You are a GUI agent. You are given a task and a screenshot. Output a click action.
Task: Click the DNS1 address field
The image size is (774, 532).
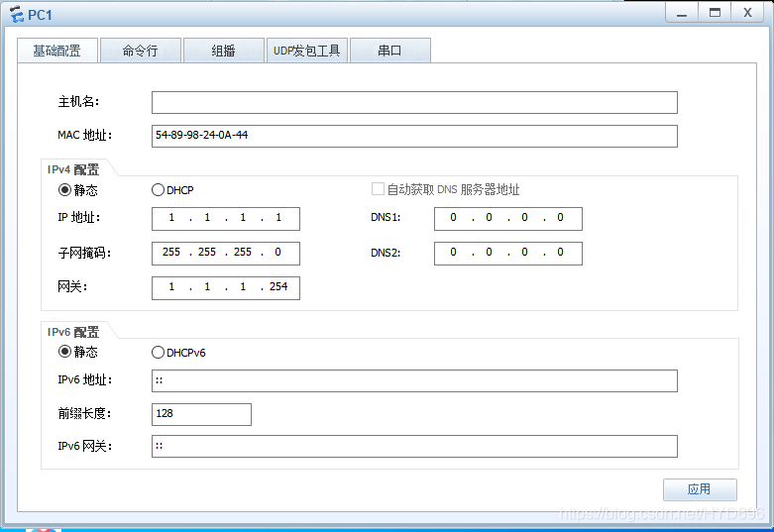[508, 219]
